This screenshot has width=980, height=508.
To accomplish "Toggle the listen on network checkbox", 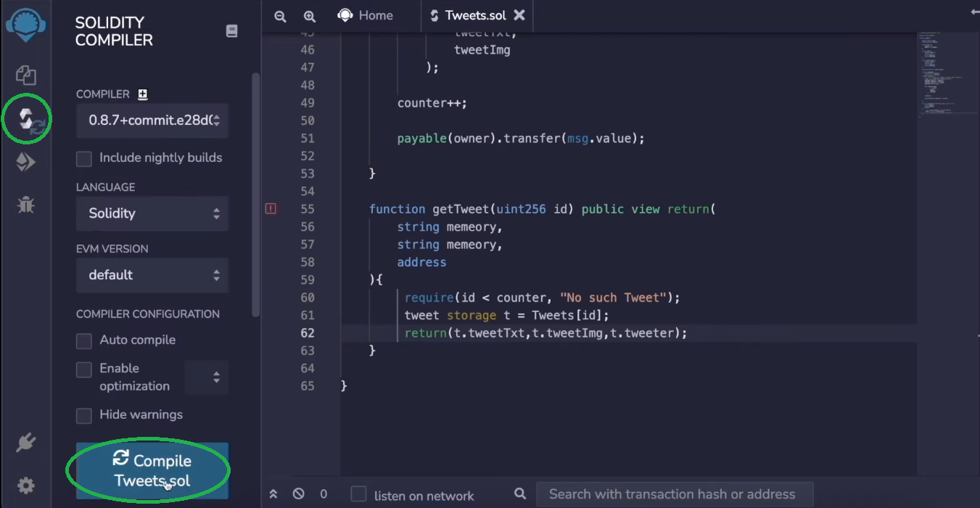I will [358, 494].
